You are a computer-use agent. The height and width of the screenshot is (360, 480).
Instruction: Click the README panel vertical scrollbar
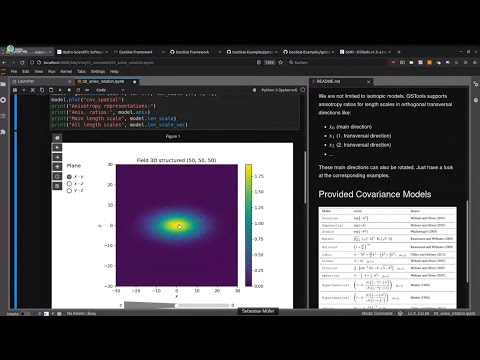[467, 241]
